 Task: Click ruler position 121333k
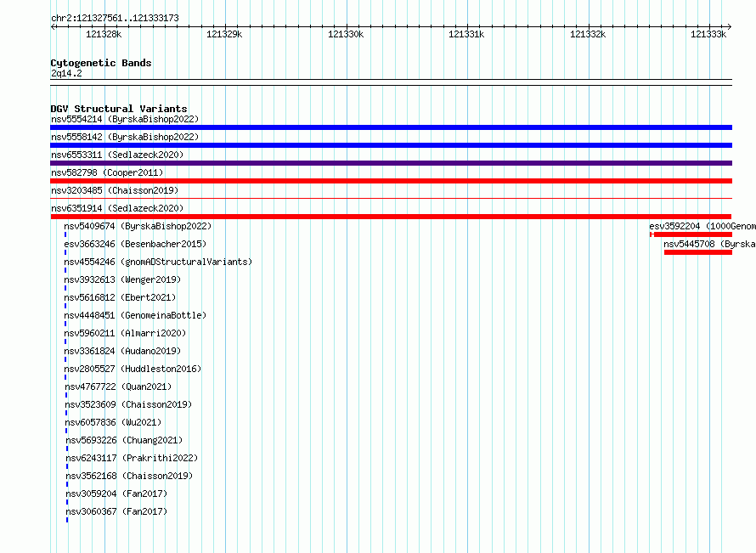point(708,34)
